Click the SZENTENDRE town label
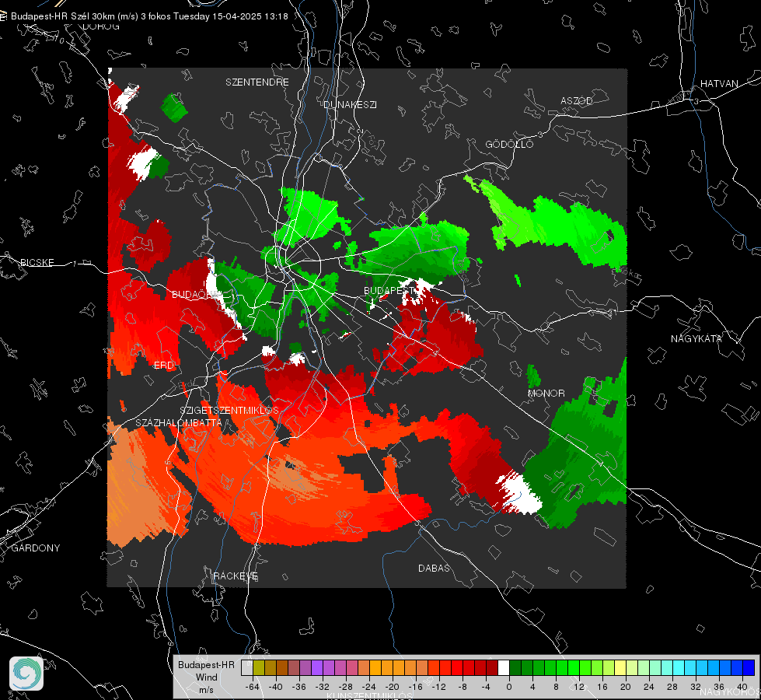This screenshot has height=700, width=761. (257, 82)
